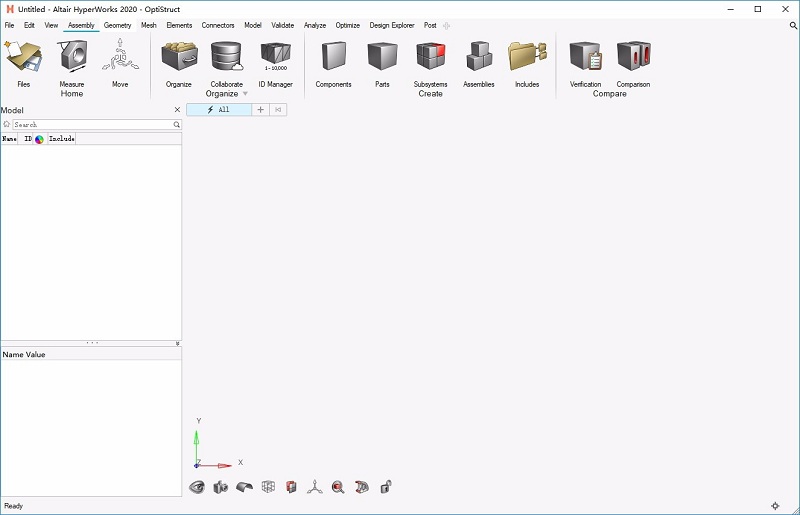
Task: Expand the Organize group dropdown arrow
Action: [245, 94]
